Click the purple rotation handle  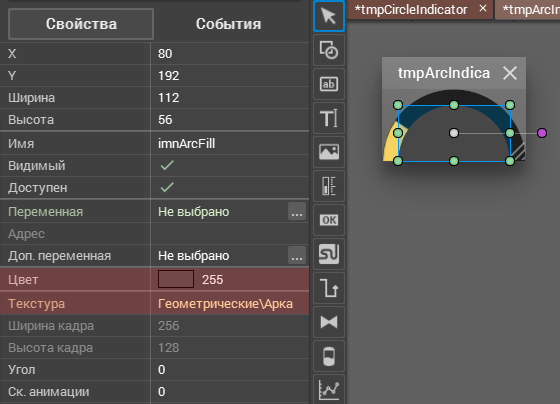(542, 133)
